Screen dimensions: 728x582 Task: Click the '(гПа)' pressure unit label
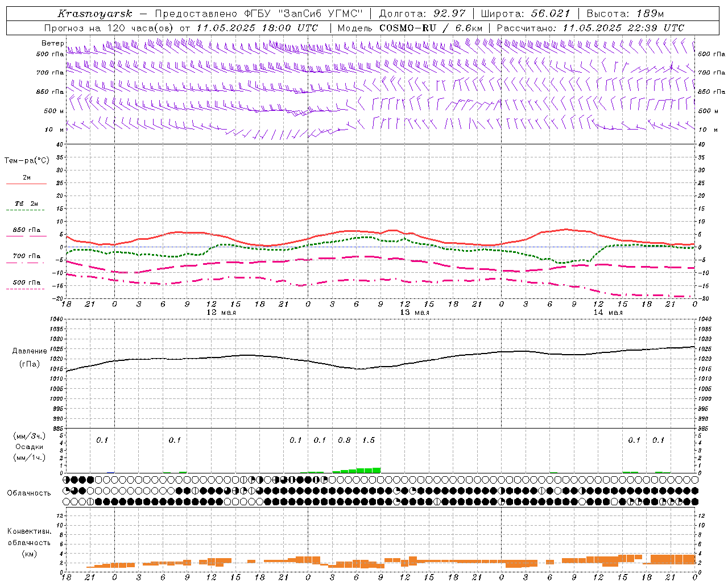[30, 364]
